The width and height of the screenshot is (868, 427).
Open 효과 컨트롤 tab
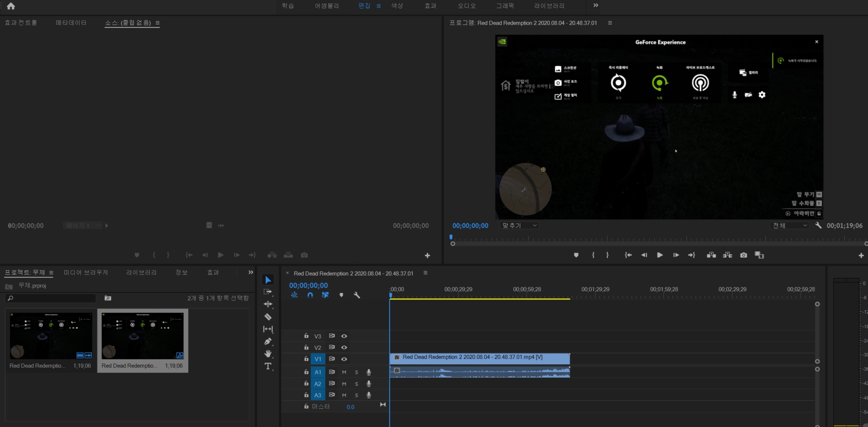coord(21,22)
